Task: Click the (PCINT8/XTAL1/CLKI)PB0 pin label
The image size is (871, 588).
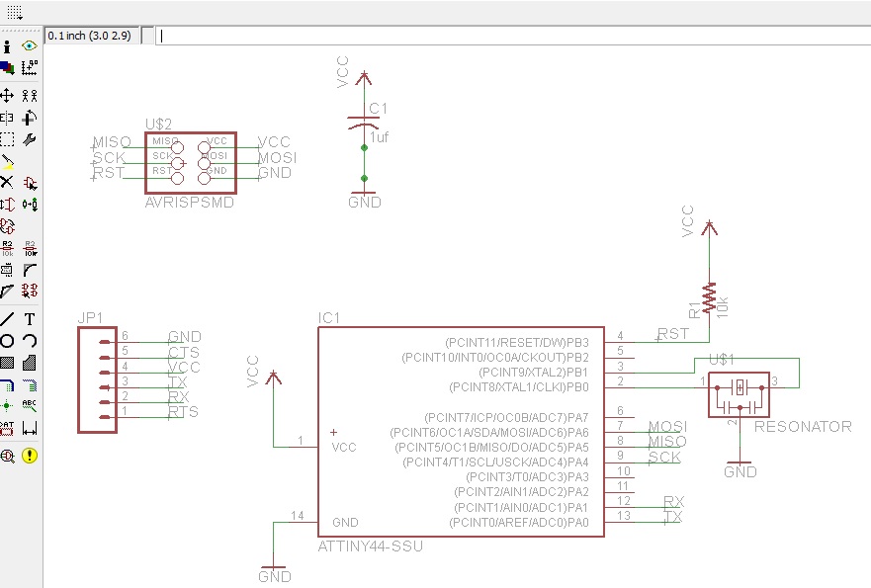Action: (x=519, y=387)
